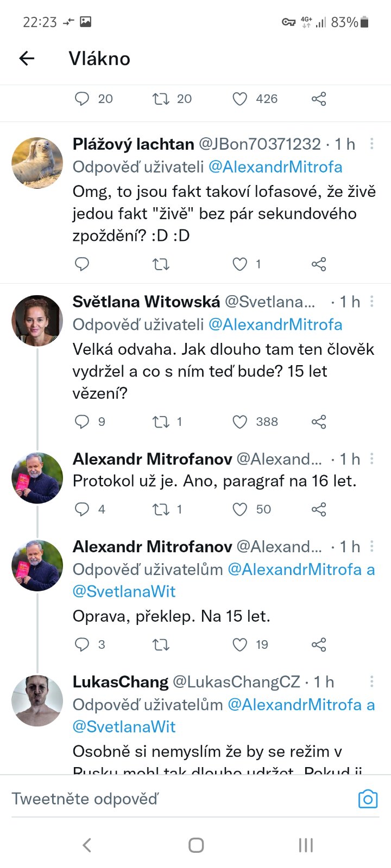Share Plážový lachtan's tweet
Image resolution: width=391 pixels, height=868 pixels.
click(x=319, y=264)
